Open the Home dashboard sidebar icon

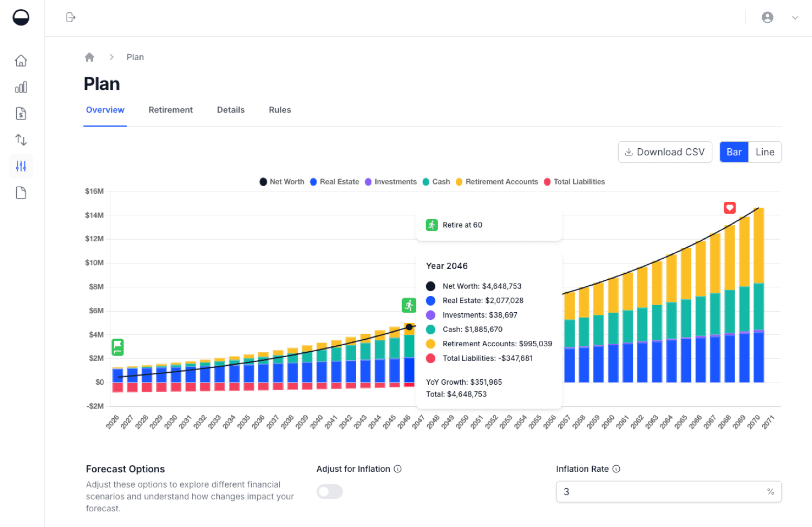pos(21,61)
